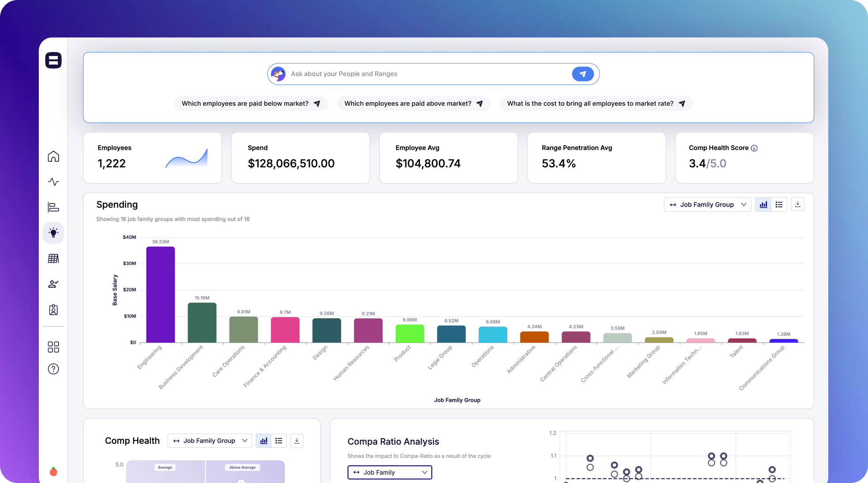Viewport: 868px width, 483px height.
Task: Switch Spending panel to list view
Action: coord(779,204)
